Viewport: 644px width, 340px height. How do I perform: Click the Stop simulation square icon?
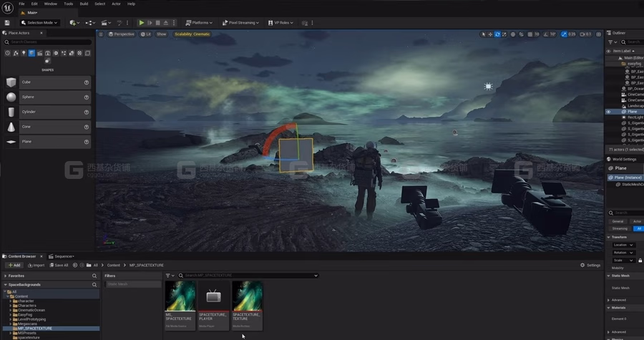click(x=157, y=23)
